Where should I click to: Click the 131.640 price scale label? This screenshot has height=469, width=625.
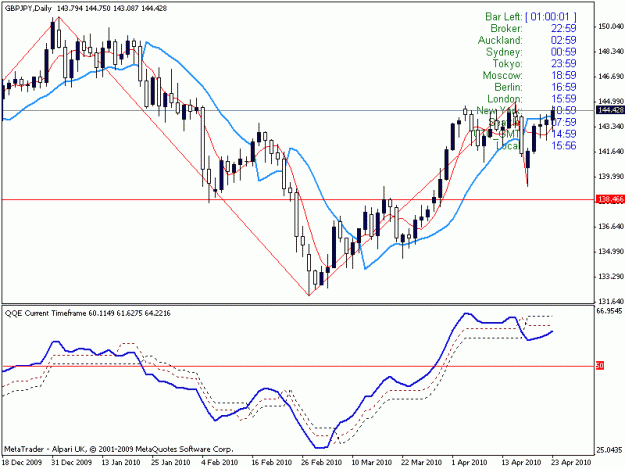click(610, 301)
